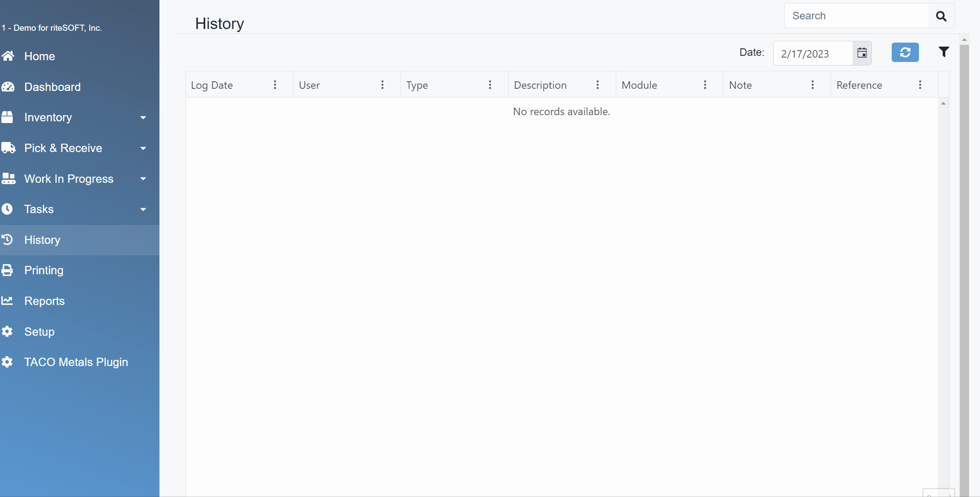This screenshot has width=980, height=497.
Task: Click into the Search input field
Action: click(x=856, y=16)
